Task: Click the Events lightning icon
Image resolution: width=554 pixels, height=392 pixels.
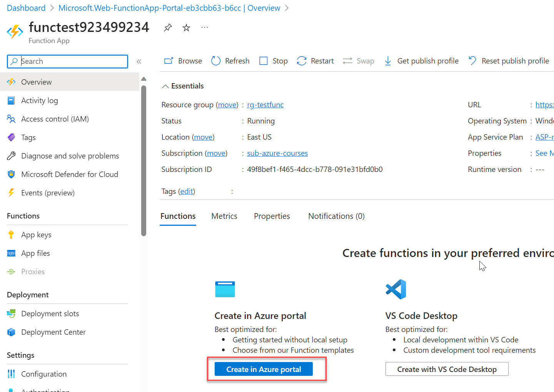Action: (x=11, y=193)
